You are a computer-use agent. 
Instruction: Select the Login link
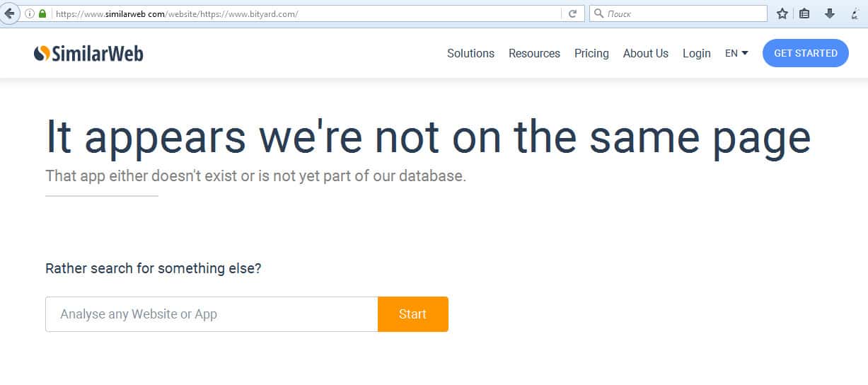click(696, 53)
